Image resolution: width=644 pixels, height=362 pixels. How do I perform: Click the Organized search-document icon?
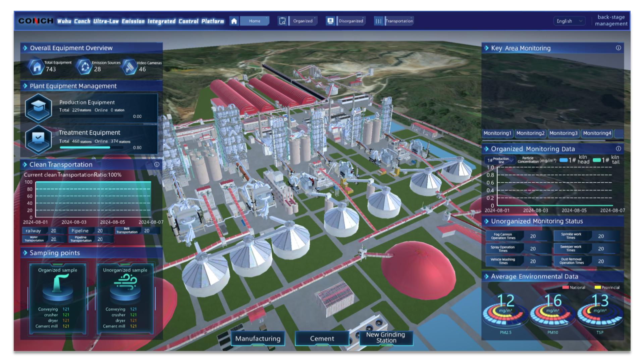(282, 21)
